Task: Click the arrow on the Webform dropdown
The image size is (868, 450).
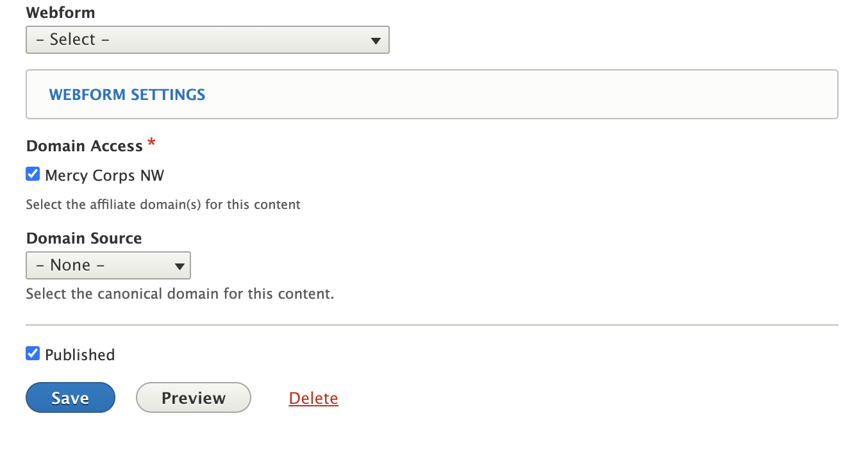Action: (376, 41)
